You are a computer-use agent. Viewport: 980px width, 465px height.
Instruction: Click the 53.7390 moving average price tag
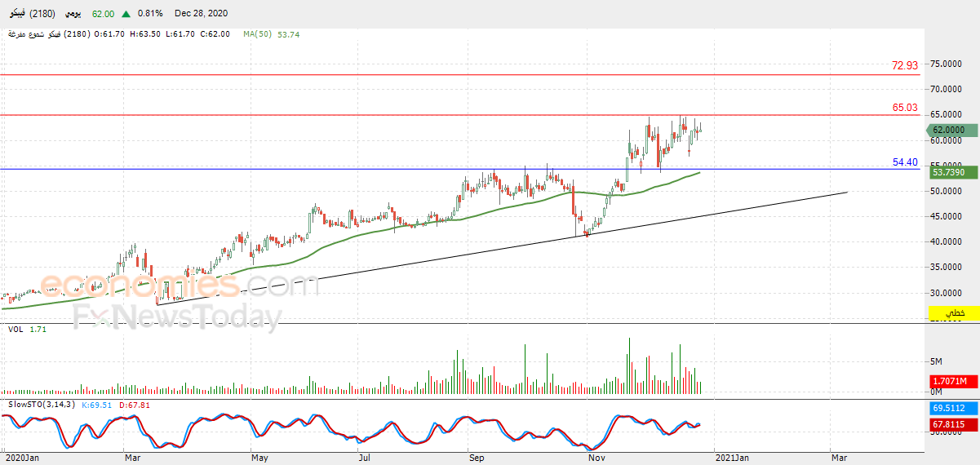(x=949, y=172)
